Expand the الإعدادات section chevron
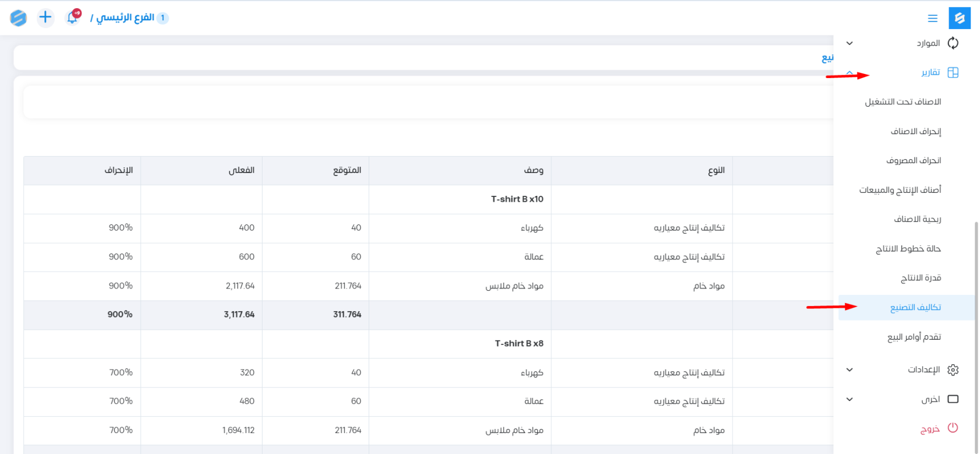 point(849,370)
